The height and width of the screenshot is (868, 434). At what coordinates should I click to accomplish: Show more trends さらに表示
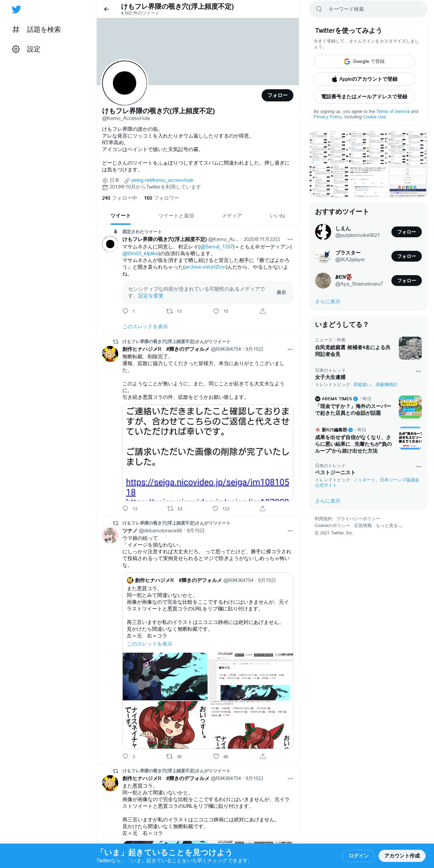(x=328, y=501)
